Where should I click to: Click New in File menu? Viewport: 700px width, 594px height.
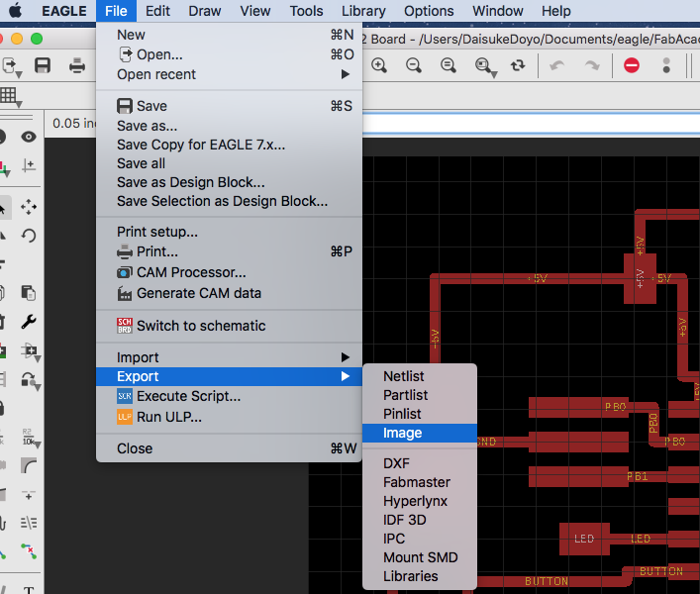click(229, 35)
